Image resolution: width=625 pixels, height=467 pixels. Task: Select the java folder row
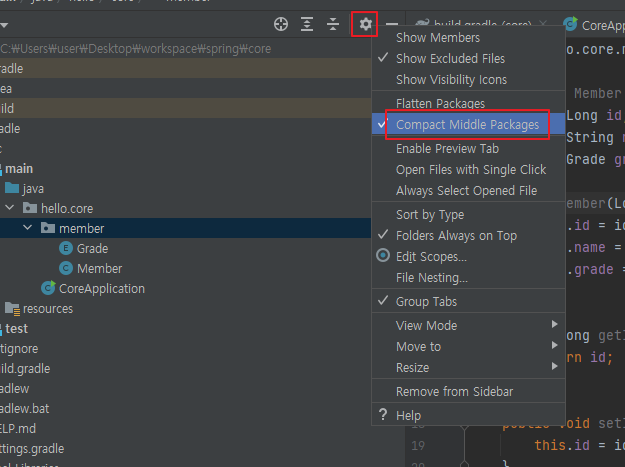(x=185, y=188)
